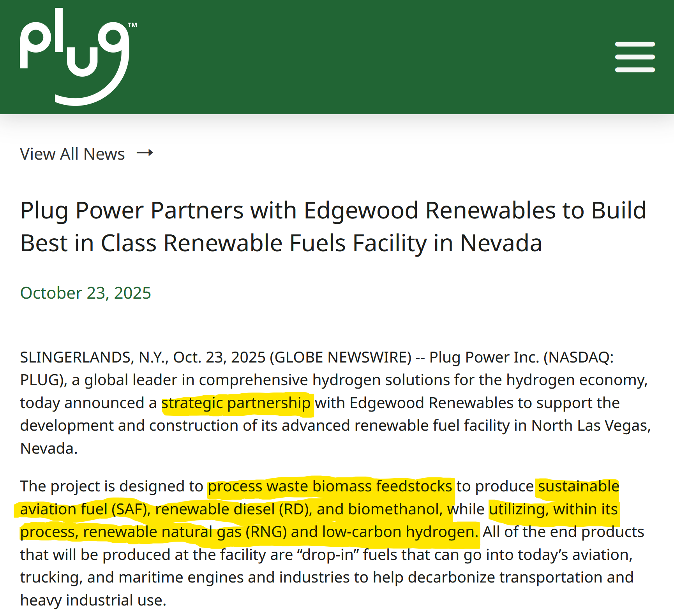Click the October 23, 2025 date
674x616 pixels.
click(85, 293)
